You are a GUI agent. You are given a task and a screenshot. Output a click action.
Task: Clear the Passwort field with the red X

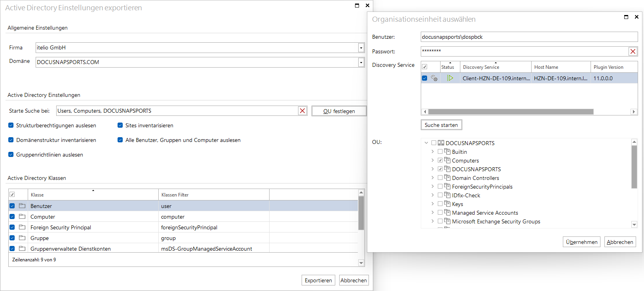633,51
